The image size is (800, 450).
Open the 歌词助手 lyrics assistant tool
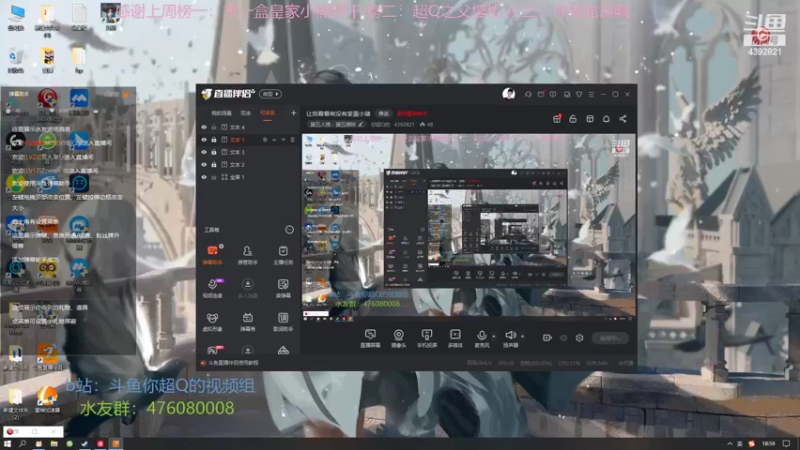point(283,322)
